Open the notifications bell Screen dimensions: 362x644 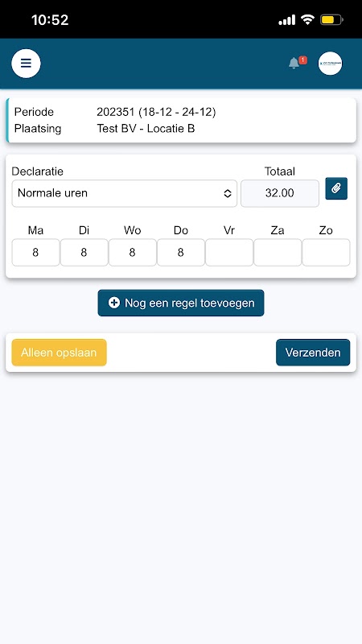(294, 64)
